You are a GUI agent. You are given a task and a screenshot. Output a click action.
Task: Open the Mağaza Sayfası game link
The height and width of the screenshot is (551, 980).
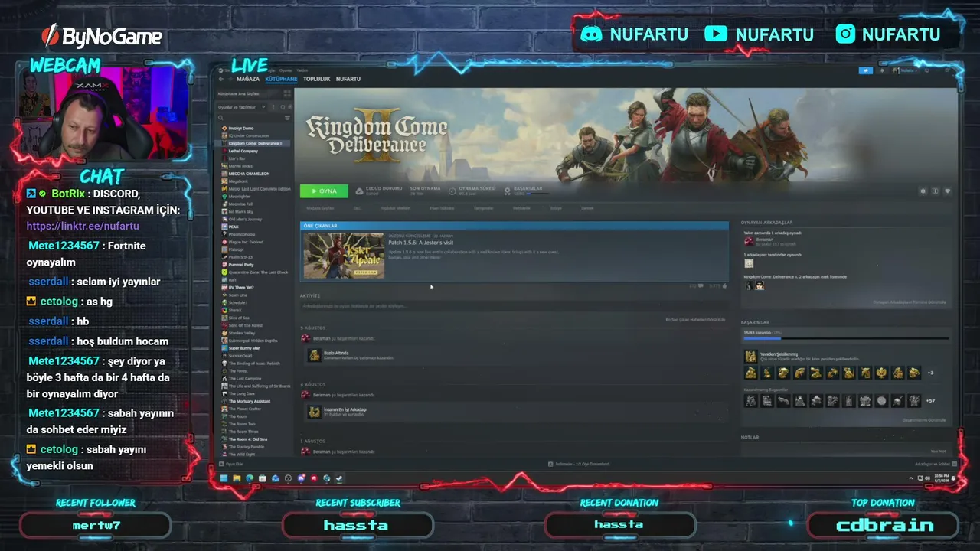(x=320, y=208)
